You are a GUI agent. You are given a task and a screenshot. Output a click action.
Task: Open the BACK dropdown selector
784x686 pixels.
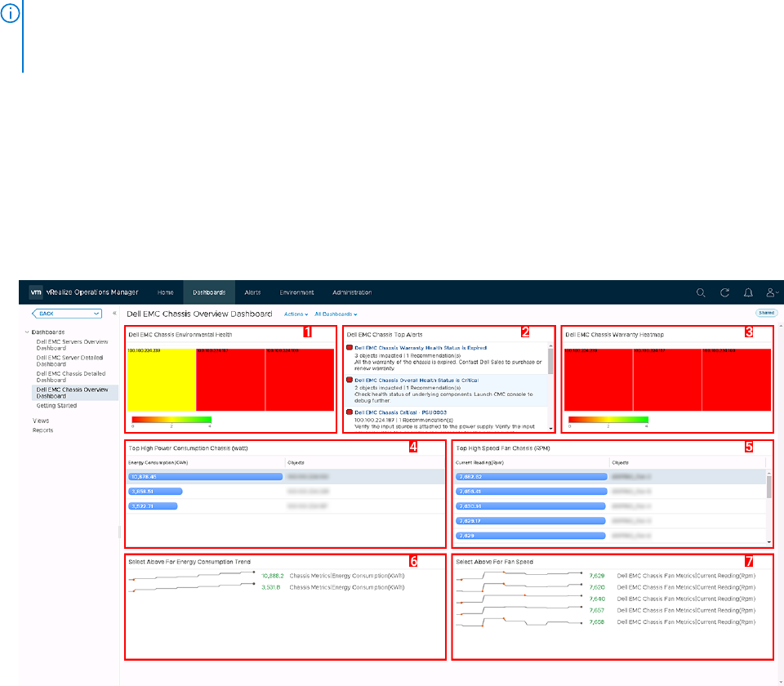point(67,314)
